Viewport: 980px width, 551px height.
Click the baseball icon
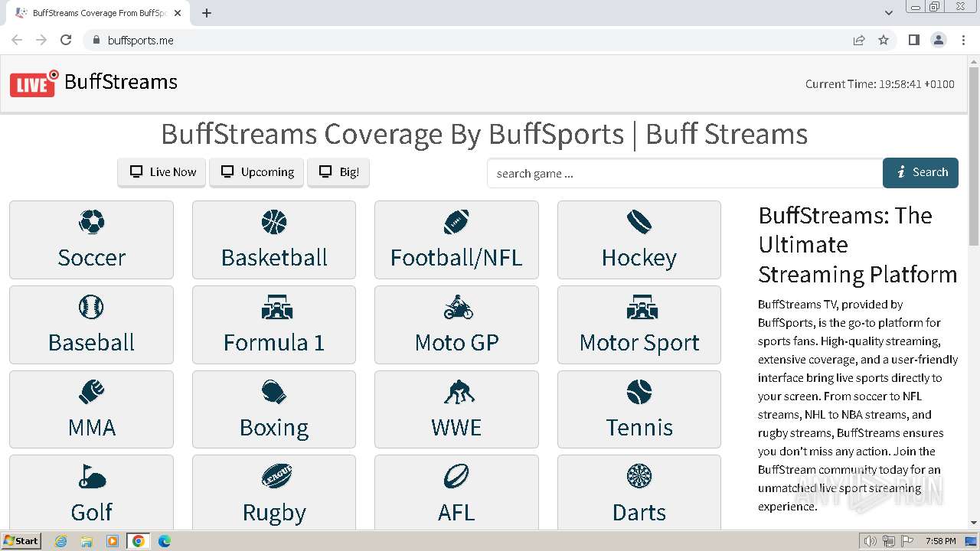click(x=91, y=307)
